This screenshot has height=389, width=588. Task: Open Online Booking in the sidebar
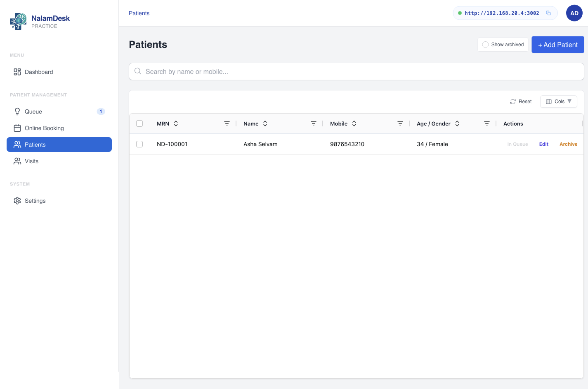click(x=59, y=128)
